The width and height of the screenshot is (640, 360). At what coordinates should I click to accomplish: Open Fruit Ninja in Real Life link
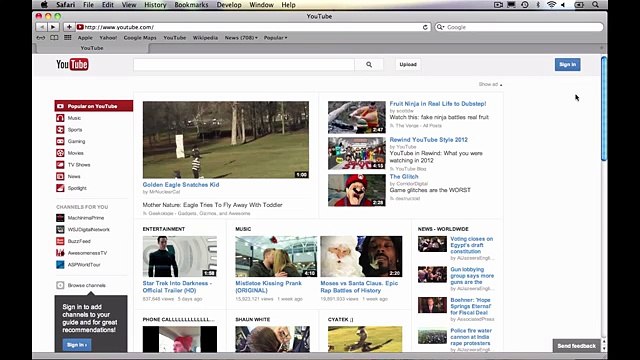[438, 104]
